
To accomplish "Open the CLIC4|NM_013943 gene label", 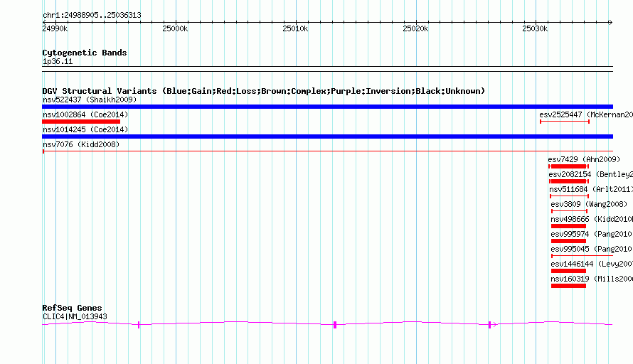I will point(75,317).
